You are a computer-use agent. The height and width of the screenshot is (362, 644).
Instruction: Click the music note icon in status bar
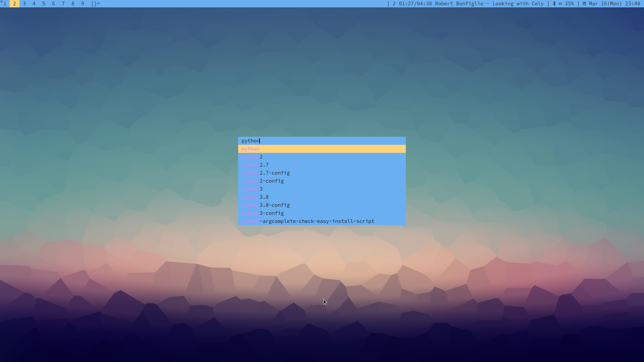click(x=394, y=4)
